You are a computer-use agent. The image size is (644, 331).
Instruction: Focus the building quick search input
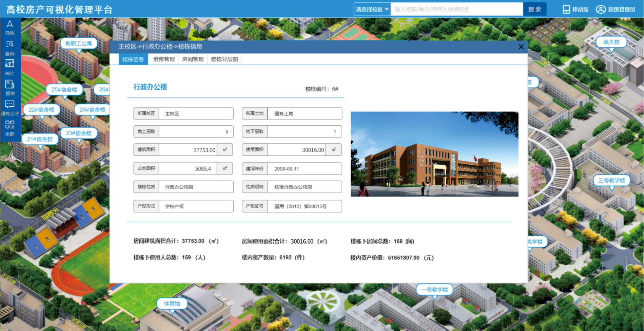(457, 10)
